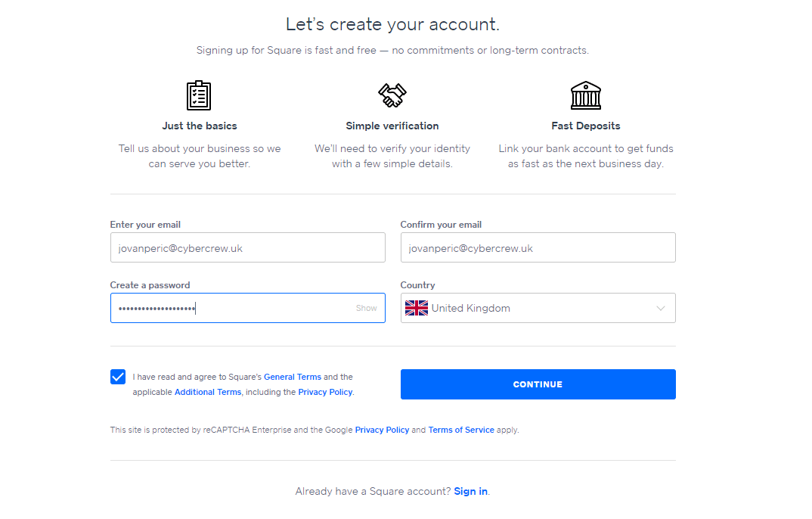
Task: Uncheck the agree to terms checkbox
Action: click(118, 377)
